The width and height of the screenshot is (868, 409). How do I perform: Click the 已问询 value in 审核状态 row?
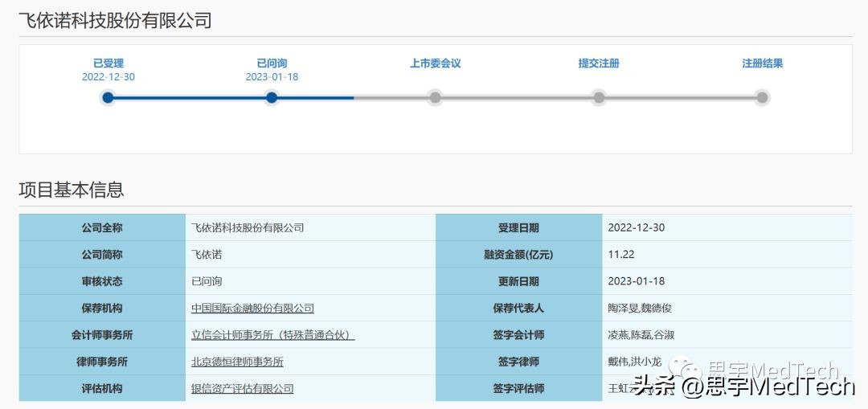click(207, 281)
